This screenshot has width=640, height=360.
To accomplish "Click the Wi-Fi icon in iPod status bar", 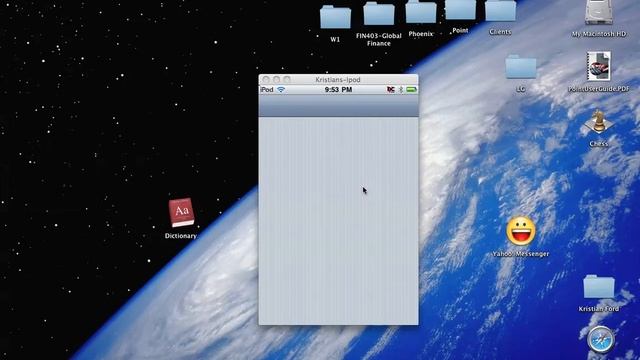I will (281, 89).
